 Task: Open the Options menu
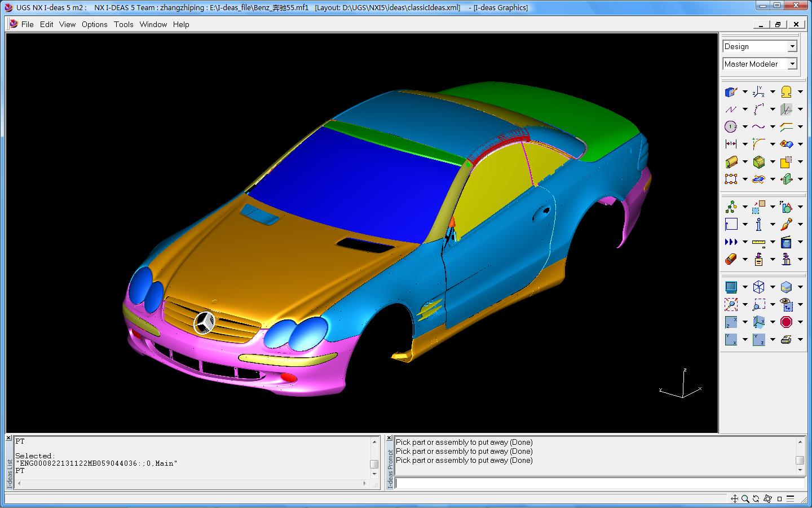click(94, 24)
